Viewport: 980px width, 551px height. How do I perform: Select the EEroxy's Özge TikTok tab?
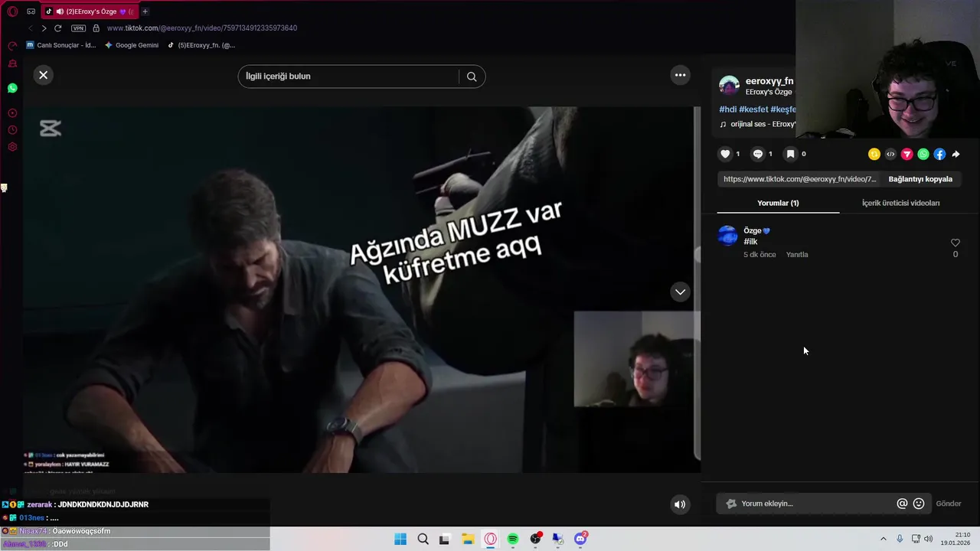pyautogui.click(x=88, y=11)
